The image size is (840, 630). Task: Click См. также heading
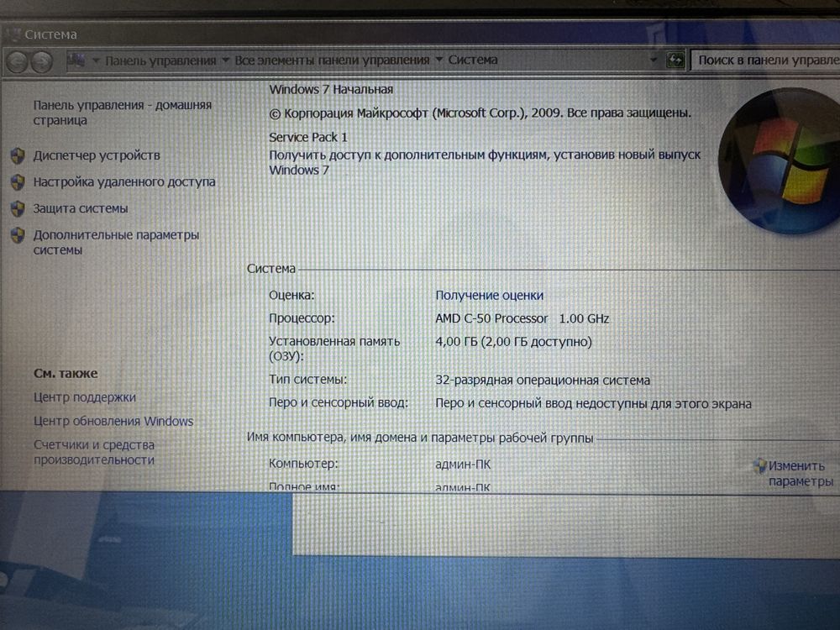tap(66, 374)
